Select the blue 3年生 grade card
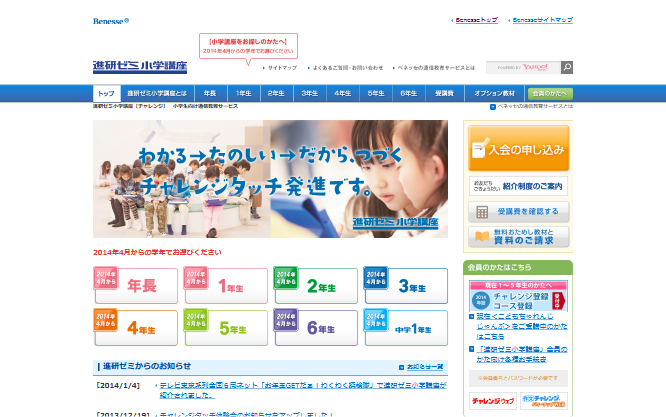The image size is (666, 417). (x=406, y=285)
